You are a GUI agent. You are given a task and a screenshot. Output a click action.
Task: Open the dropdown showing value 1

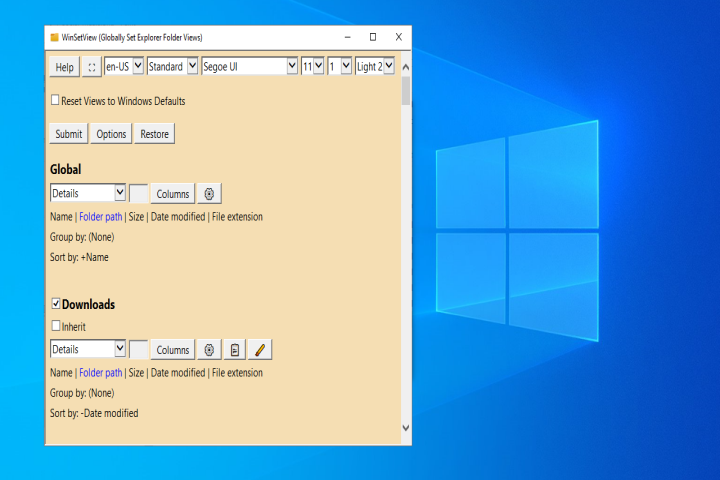pos(339,66)
